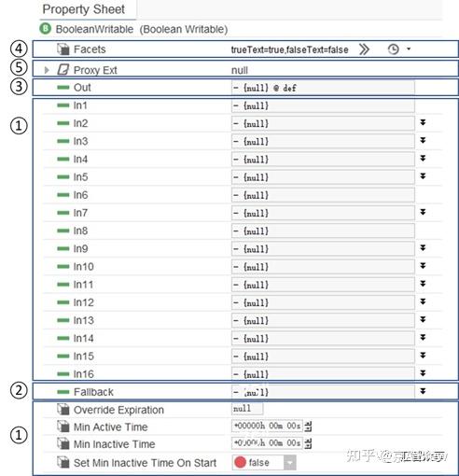This screenshot has width=459, height=476.
Task: Click the Override Expiration null field
Action: (247, 409)
